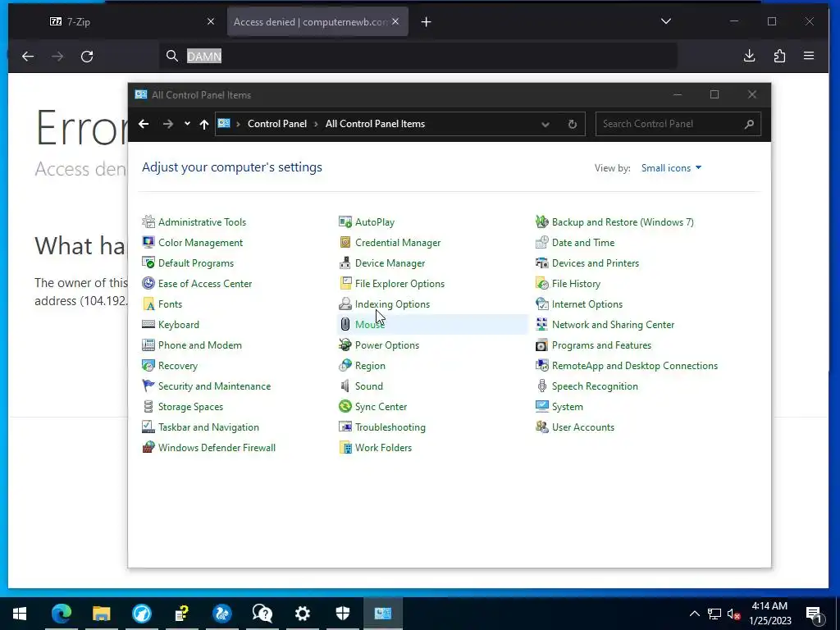The height and width of the screenshot is (630, 840).
Task: Open Phone and Modem icon
Action: (x=148, y=345)
